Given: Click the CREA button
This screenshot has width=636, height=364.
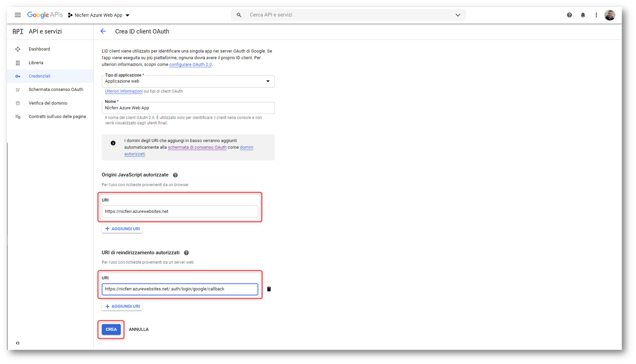Looking at the screenshot, I should pyautogui.click(x=111, y=329).
